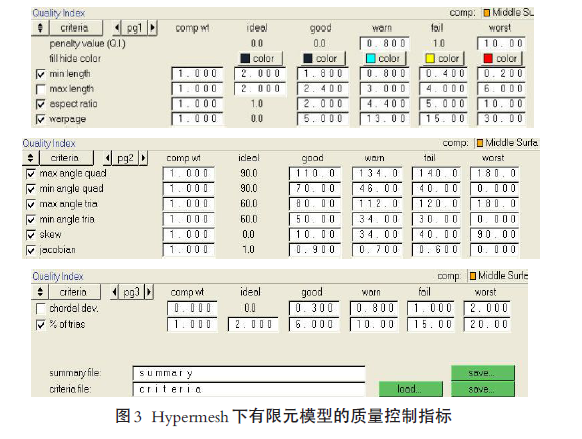
Task: Click the summary file input field
Action: [249, 373]
